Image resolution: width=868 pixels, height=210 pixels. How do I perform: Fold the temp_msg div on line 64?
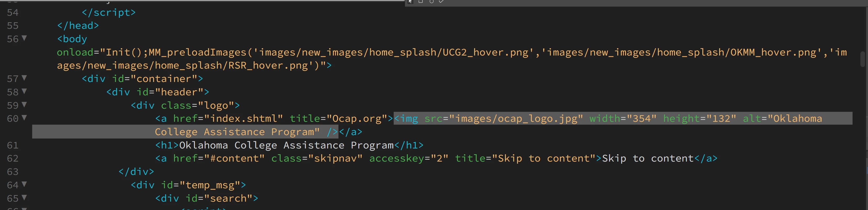pyautogui.click(x=24, y=184)
